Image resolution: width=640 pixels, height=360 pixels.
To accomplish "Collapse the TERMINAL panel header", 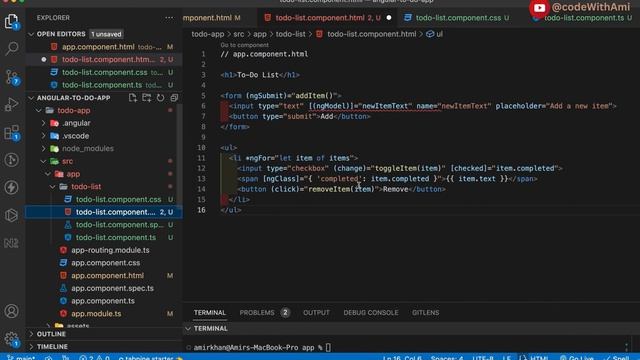I will point(188,328).
